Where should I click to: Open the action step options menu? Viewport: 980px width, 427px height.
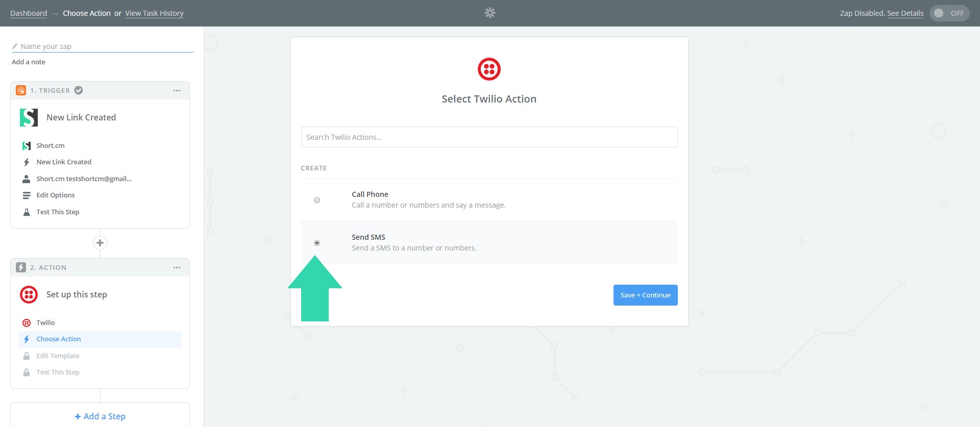click(x=177, y=267)
